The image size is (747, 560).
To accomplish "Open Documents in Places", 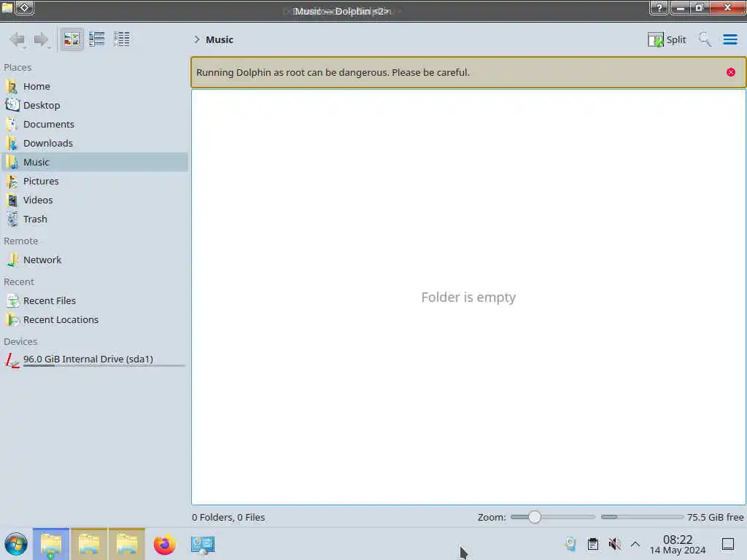I will [95, 124].
